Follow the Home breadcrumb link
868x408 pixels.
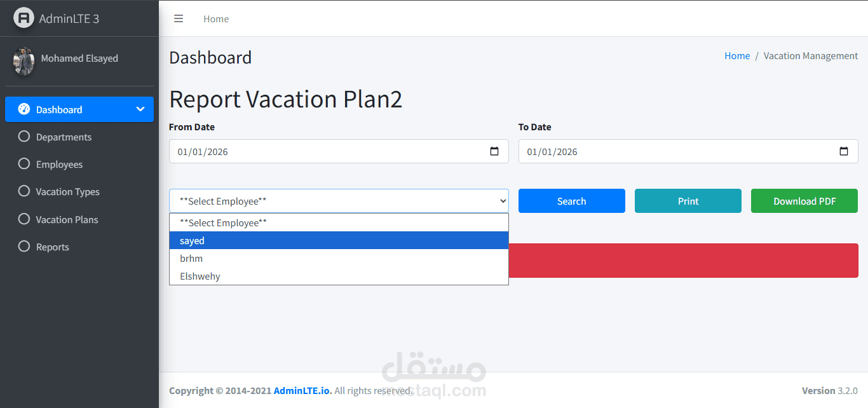tap(737, 56)
